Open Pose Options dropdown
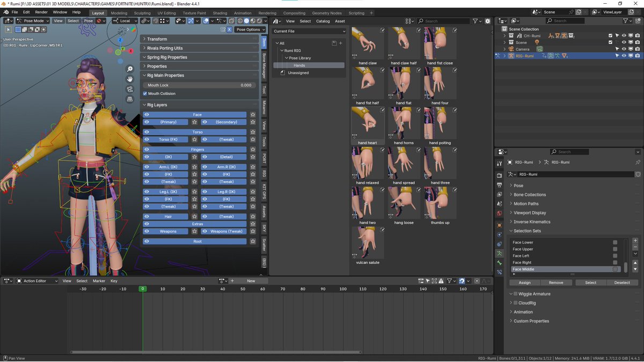Image resolution: width=644 pixels, height=362 pixels. pyautogui.click(x=250, y=29)
